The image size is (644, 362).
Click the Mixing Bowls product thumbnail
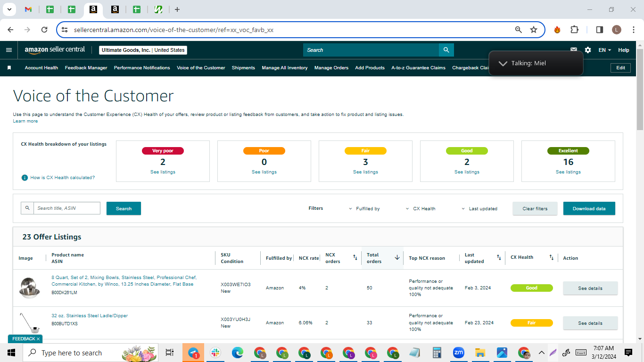[29, 288]
